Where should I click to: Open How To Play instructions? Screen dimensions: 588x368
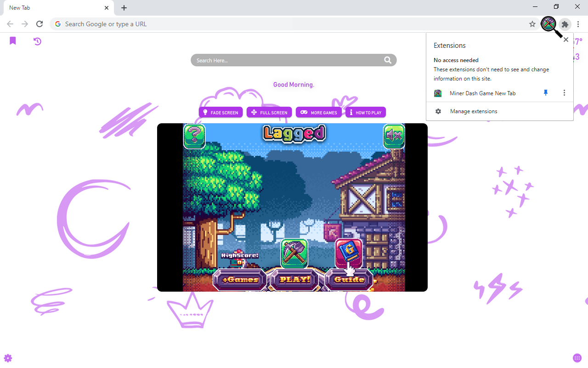pos(366,112)
